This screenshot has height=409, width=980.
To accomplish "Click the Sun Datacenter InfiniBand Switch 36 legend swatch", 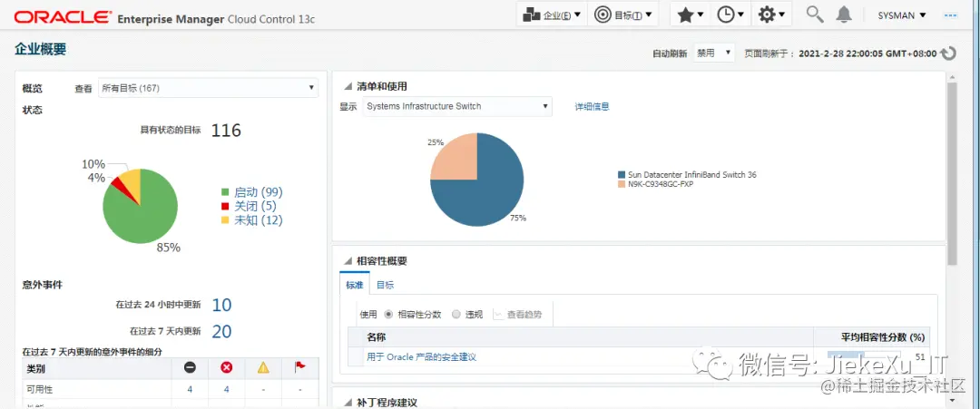I will tap(622, 175).
